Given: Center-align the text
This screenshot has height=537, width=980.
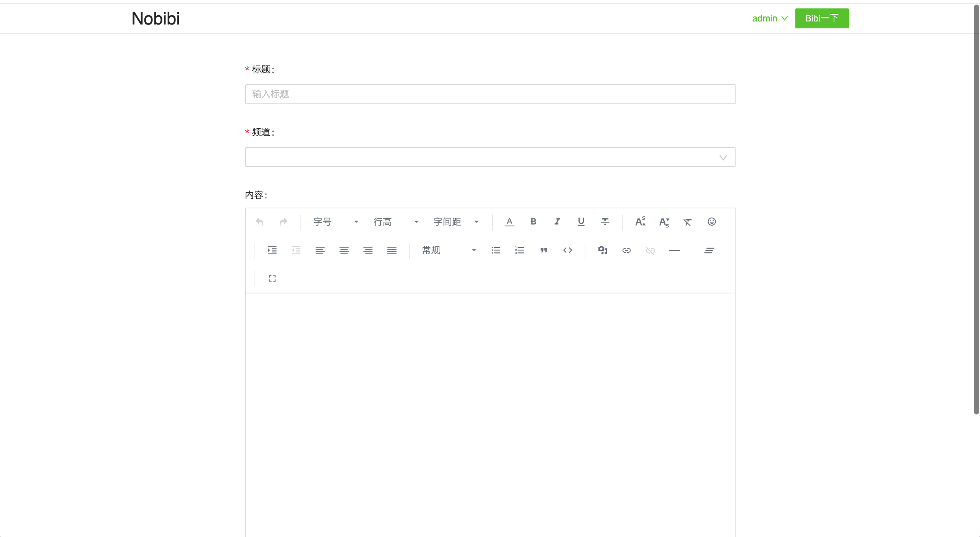Looking at the screenshot, I should click(344, 250).
